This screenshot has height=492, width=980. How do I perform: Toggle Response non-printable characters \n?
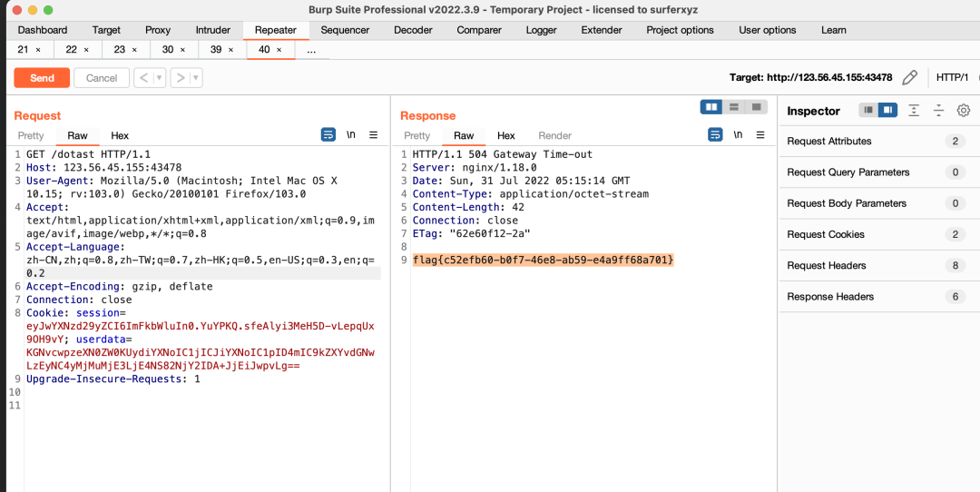(x=738, y=134)
